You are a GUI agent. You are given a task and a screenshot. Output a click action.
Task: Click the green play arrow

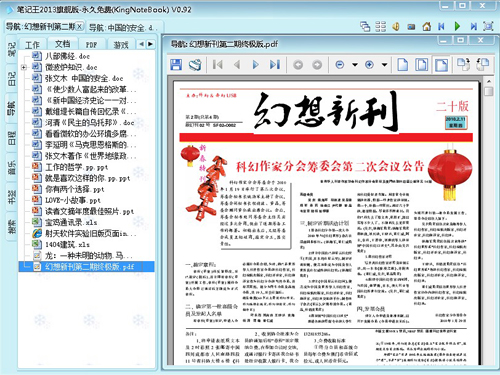457,26
